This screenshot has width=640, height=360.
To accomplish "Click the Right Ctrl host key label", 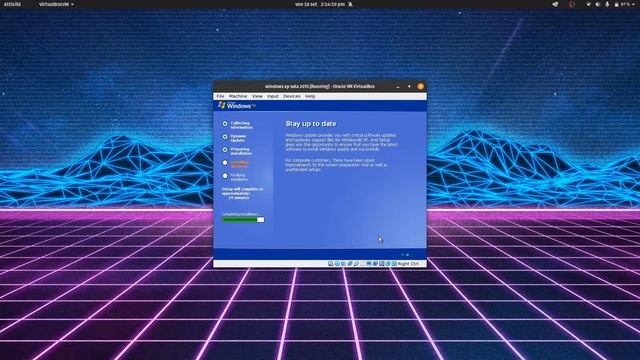I will 408,264.
